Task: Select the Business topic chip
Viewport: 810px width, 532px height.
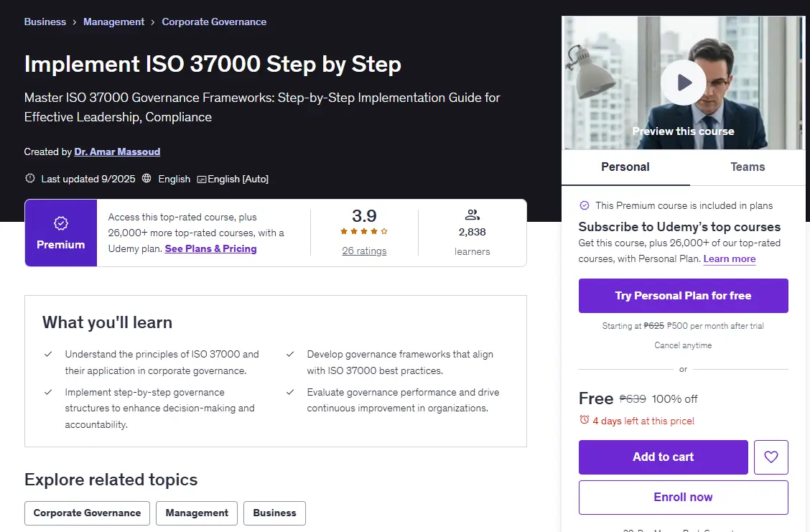Action: 274,513
